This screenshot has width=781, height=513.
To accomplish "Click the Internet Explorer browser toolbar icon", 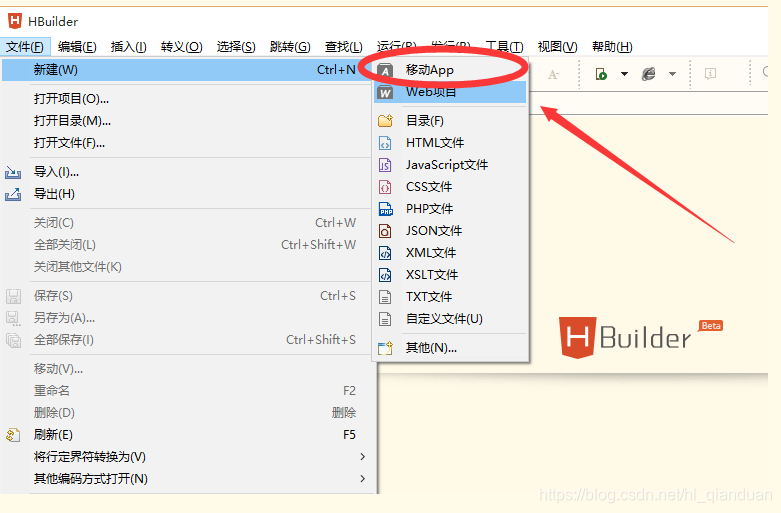I will click(649, 74).
